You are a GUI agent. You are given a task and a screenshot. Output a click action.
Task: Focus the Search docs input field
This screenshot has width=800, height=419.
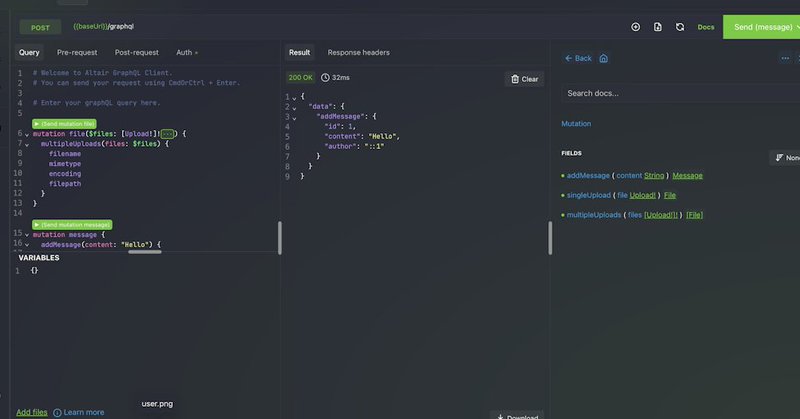pos(681,93)
